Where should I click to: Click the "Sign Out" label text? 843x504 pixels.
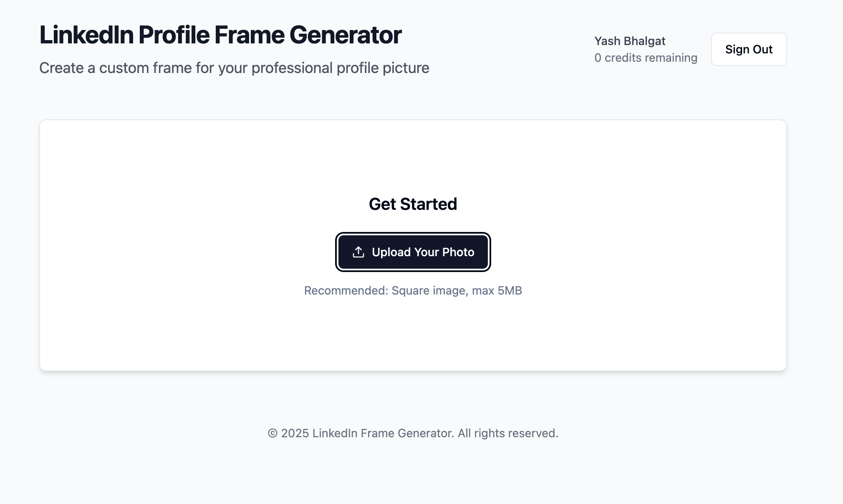[x=749, y=49]
